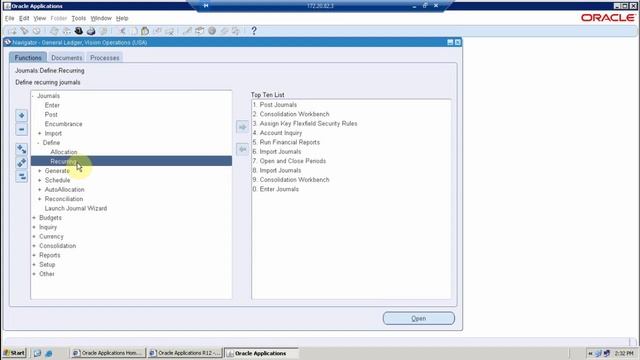
Task: Expand the Generate tree node
Action: [40, 171]
